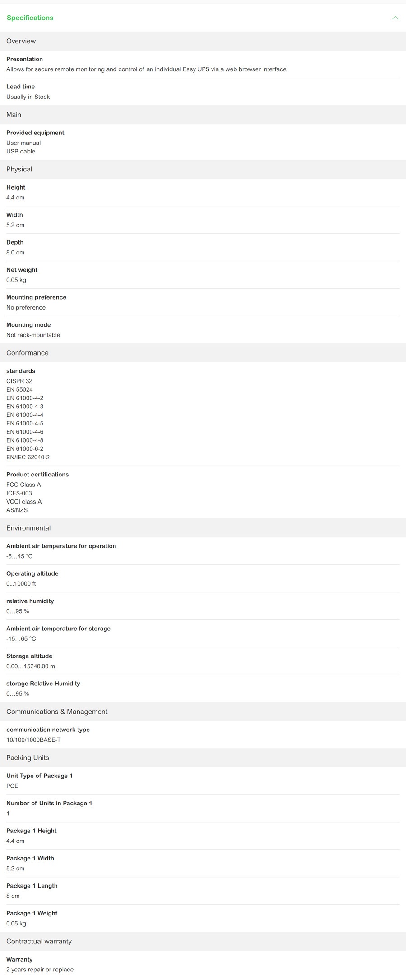Click the green Specifications heading
406x980 pixels.
30,18
